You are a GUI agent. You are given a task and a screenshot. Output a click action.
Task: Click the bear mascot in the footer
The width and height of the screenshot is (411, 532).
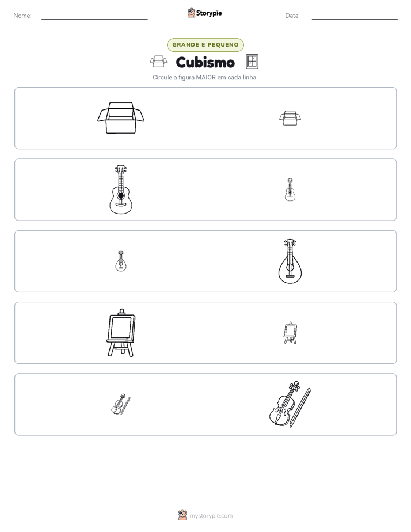[x=182, y=515]
